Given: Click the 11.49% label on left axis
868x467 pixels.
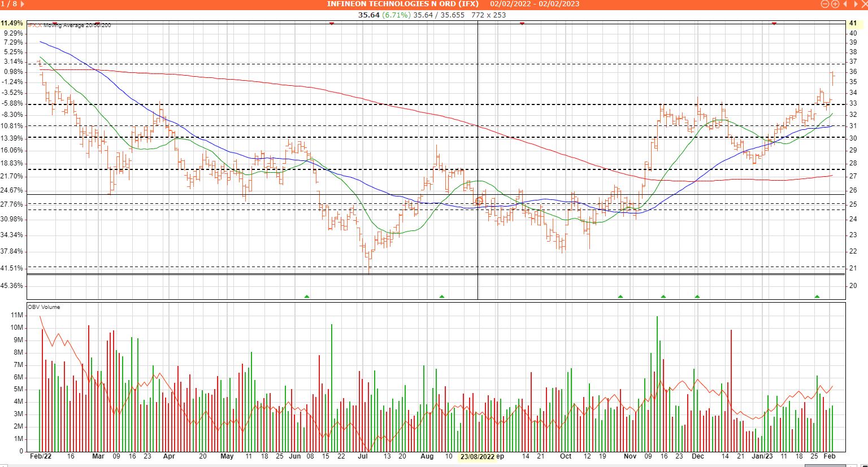Looking at the screenshot, I should [x=12, y=23].
